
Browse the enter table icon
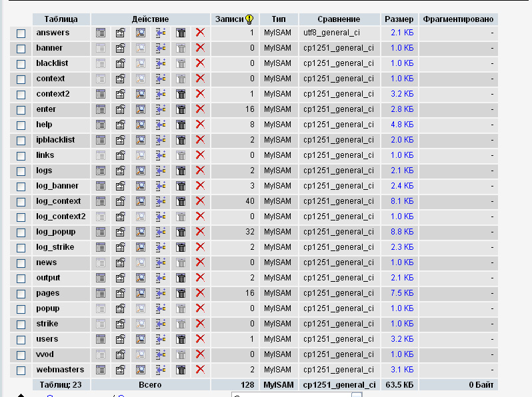pos(101,109)
